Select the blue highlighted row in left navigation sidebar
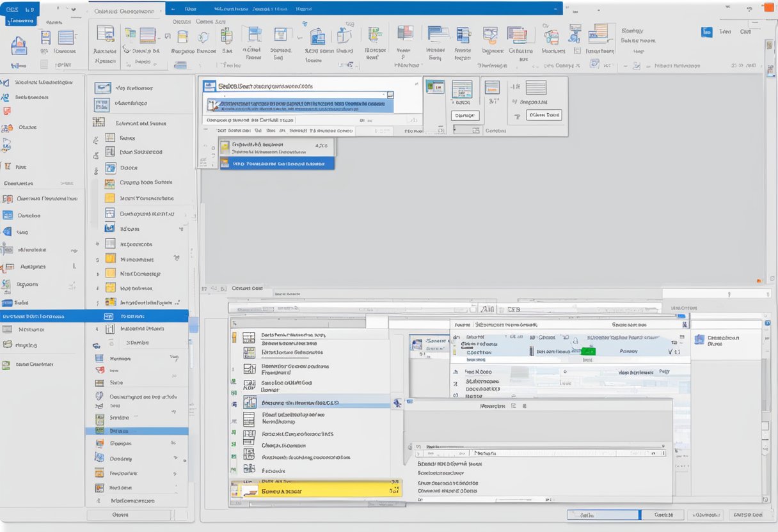Image resolution: width=778 pixels, height=532 pixels. coord(94,316)
